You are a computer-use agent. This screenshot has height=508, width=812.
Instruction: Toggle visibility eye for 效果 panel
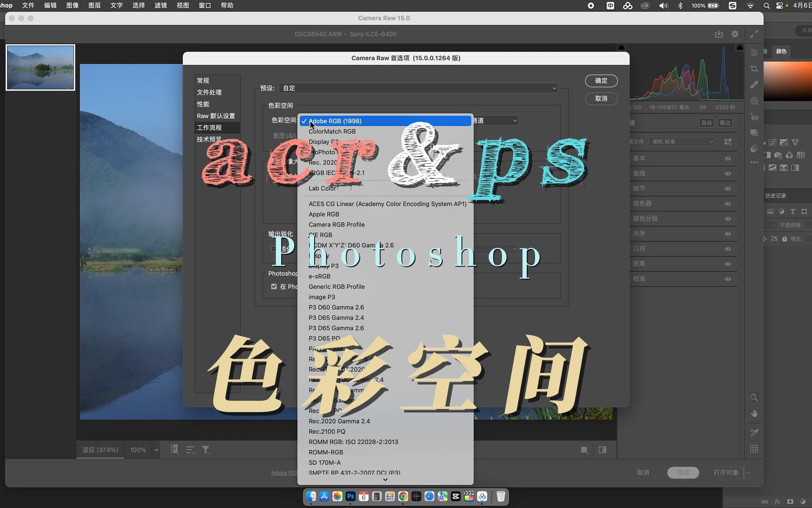[x=727, y=264]
